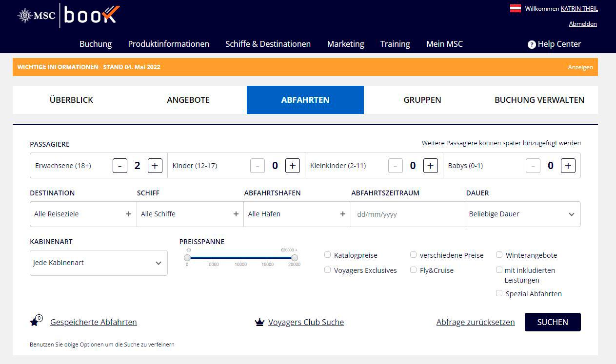Open the Training menu
Screen dimensions: 616x364
tap(395, 44)
